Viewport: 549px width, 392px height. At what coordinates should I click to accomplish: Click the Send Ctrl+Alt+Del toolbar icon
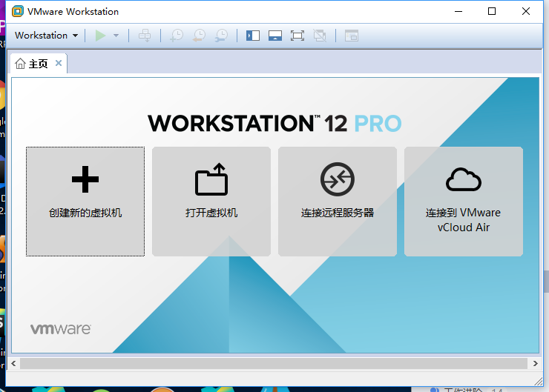click(x=145, y=36)
